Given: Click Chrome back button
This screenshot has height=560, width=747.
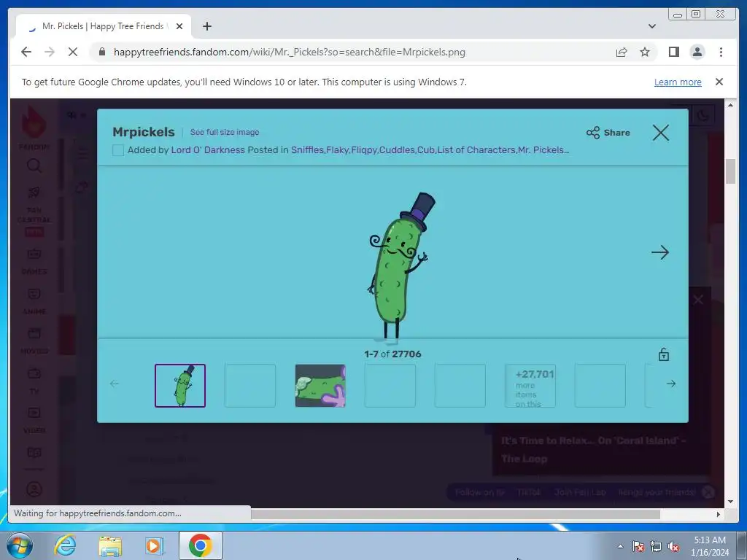Looking at the screenshot, I should click(x=26, y=52).
